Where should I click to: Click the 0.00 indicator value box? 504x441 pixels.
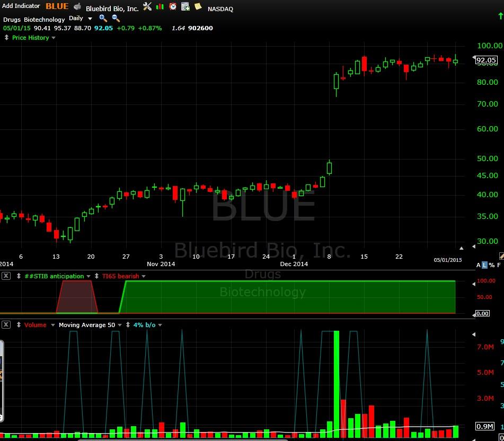482,313
